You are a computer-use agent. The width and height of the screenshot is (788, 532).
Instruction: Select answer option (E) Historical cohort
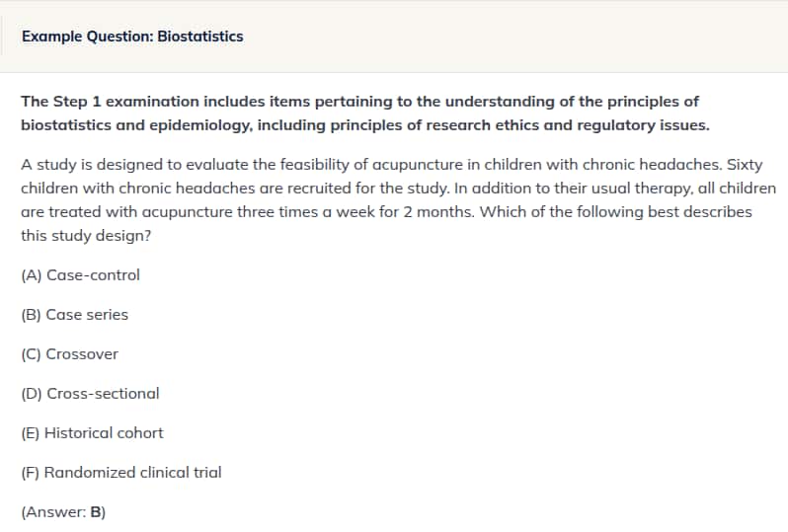(x=92, y=433)
